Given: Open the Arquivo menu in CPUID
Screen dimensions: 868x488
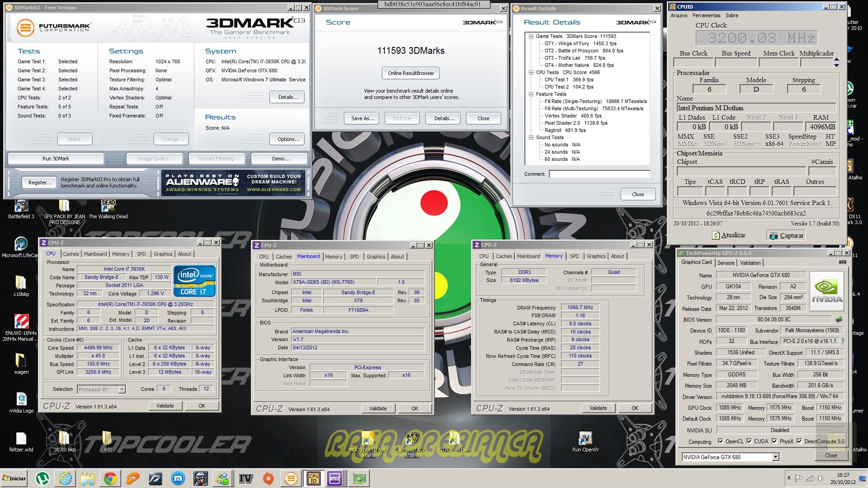Looking at the screenshot, I should click(x=679, y=15).
